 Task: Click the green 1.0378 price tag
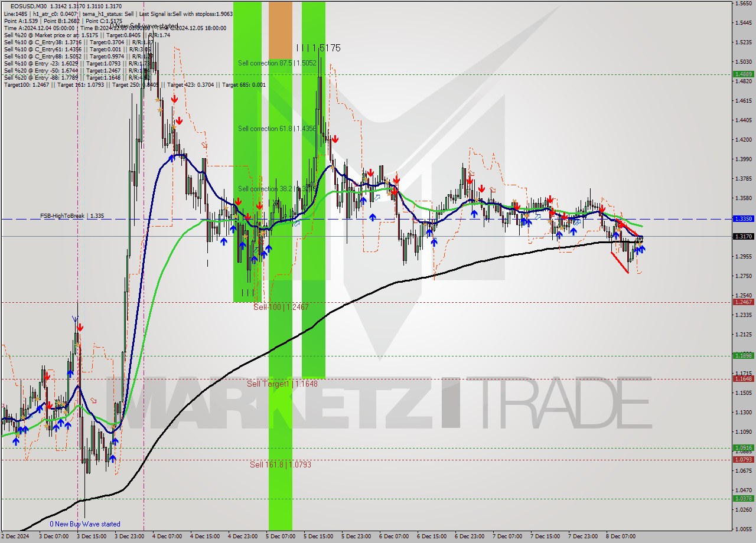point(743,498)
